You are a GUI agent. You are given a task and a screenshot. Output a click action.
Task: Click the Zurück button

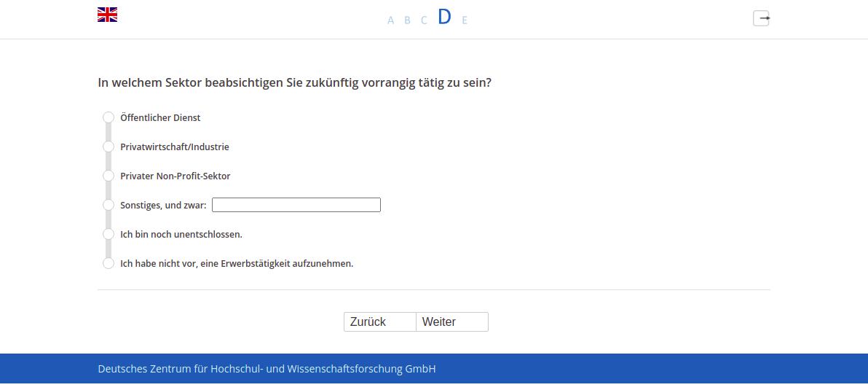click(380, 322)
